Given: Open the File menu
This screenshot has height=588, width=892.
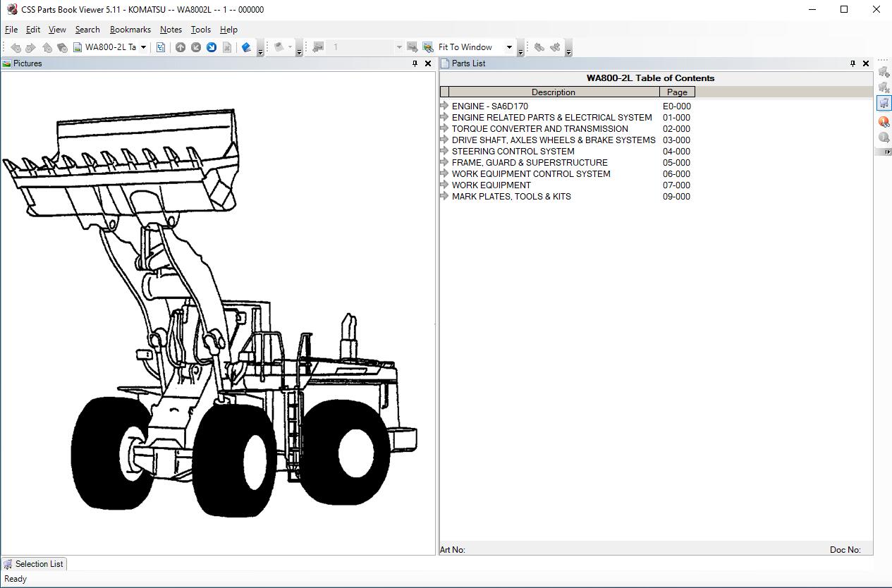Looking at the screenshot, I should pyautogui.click(x=11, y=30).
